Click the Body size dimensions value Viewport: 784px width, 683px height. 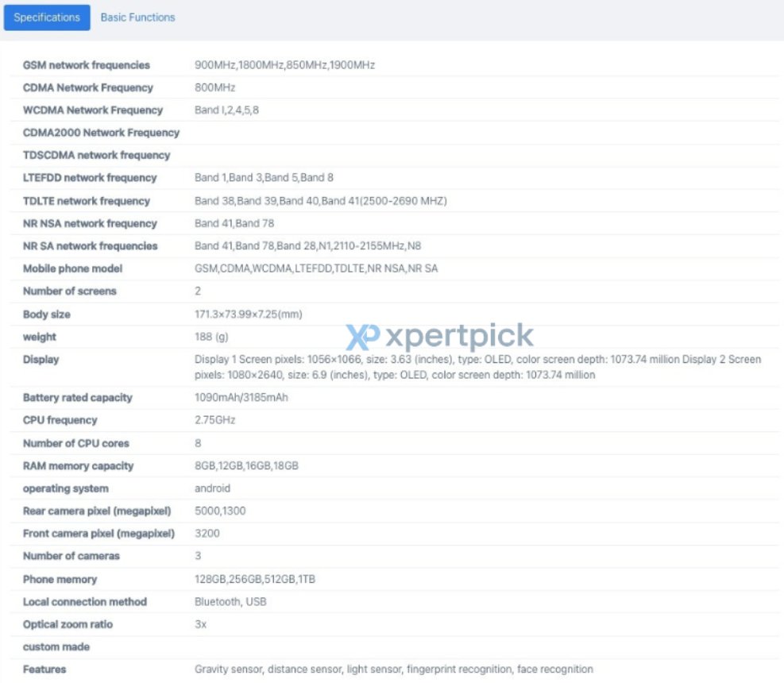click(248, 314)
